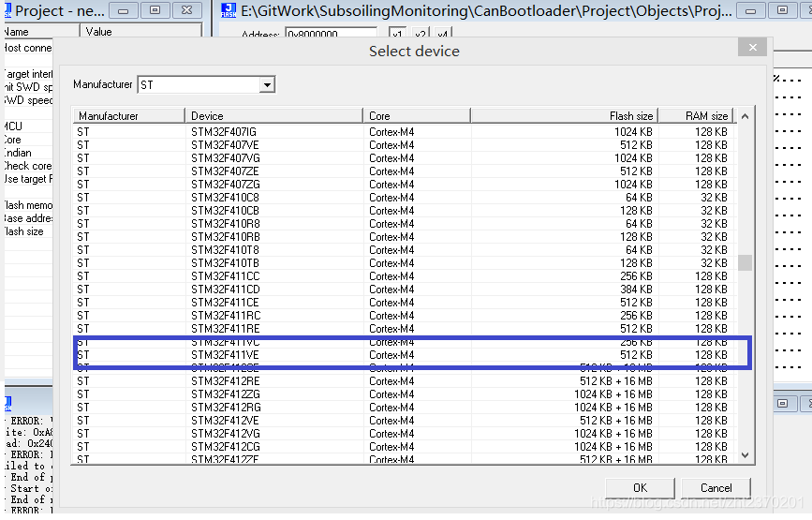Click the Value column header in Project window
The width and height of the screenshot is (812, 520).
pos(140,32)
